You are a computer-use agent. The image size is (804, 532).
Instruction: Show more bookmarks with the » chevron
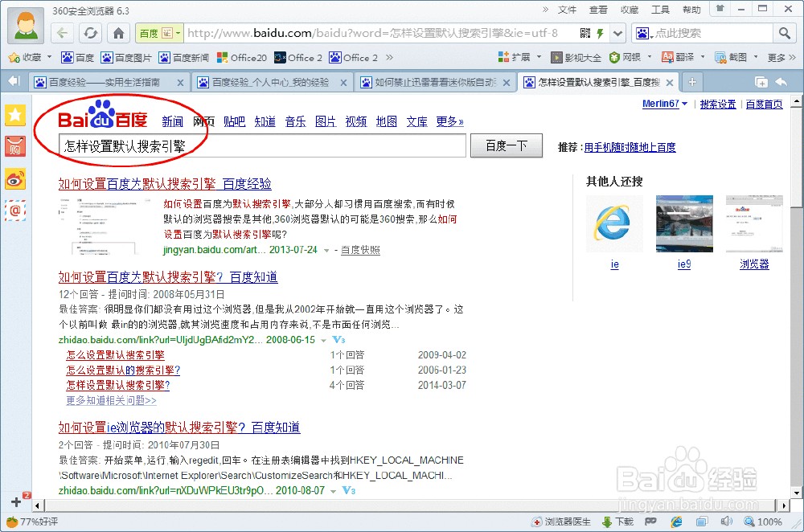[x=389, y=57]
